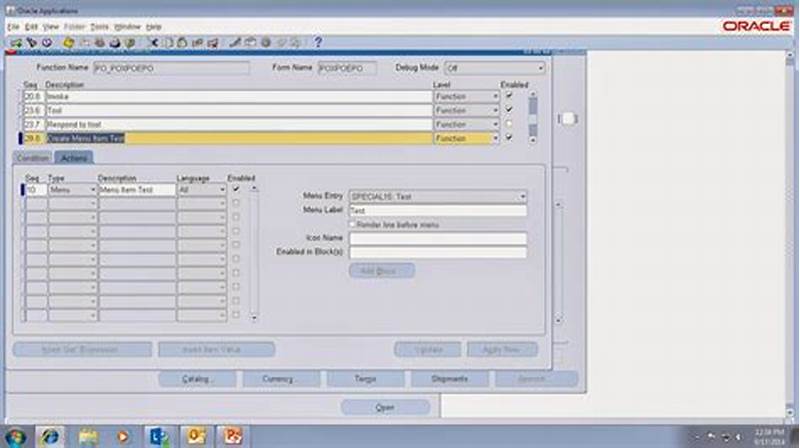800x448 pixels.
Task: Switch to the Condition tab
Action: click(x=33, y=158)
